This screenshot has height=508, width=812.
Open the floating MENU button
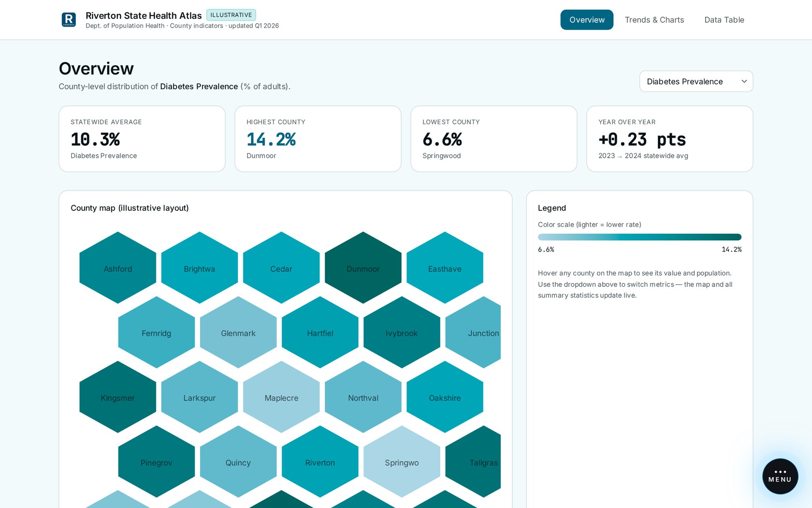click(x=780, y=476)
